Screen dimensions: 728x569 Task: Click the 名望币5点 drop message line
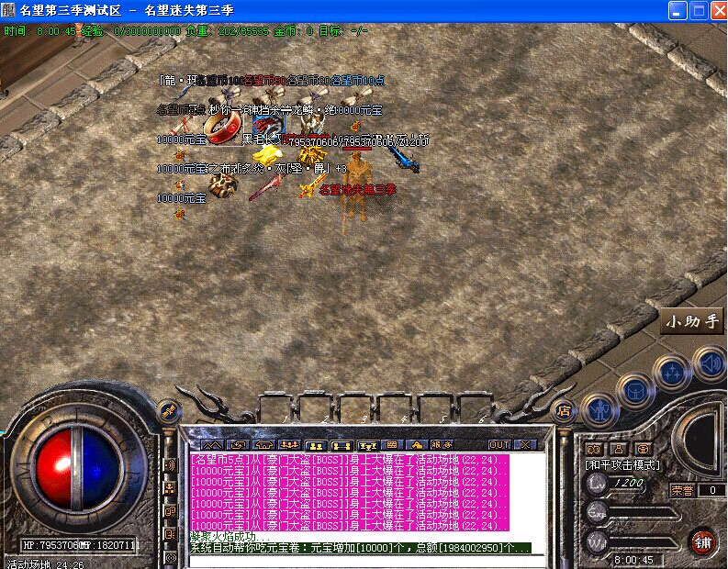(x=350, y=460)
